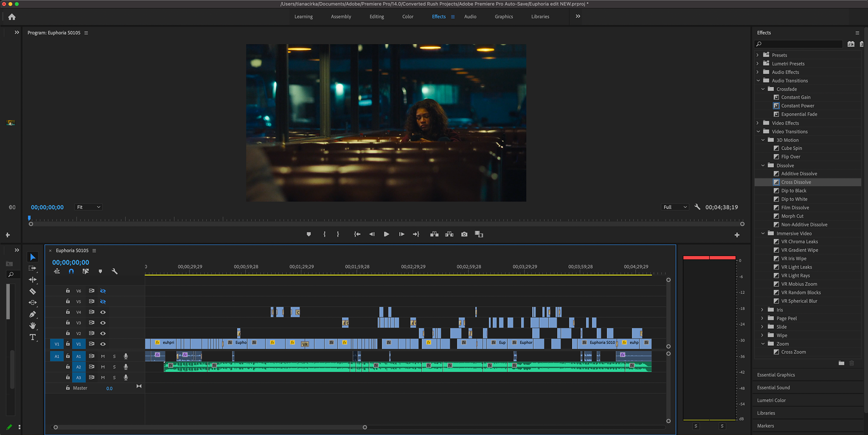Switch to the Audio workspace

click(470, 17)
